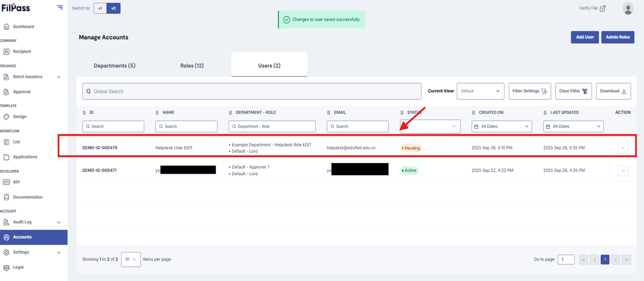
Task: Open actions menu for DEMO-ID-000471
Action: click(x=623, y=170)
